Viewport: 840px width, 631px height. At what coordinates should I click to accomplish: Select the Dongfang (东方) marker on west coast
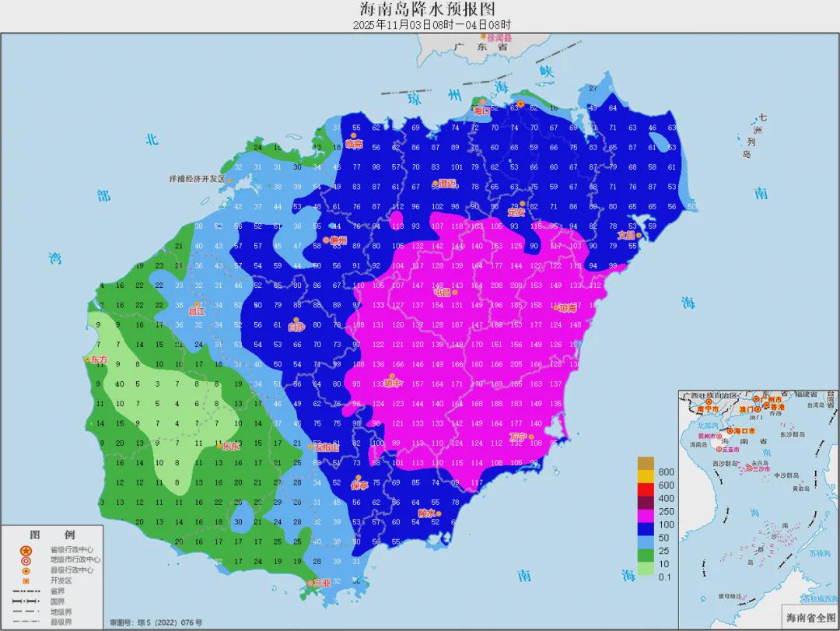[87, 359]
